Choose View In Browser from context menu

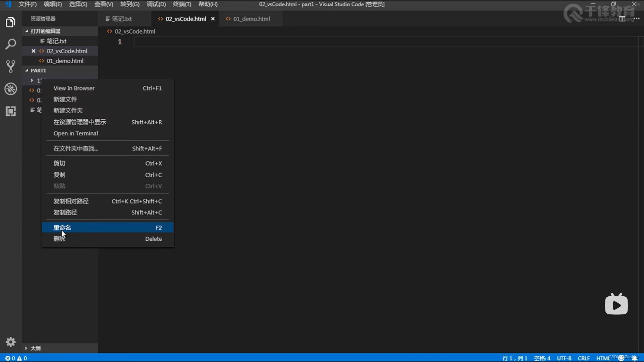tap(108, 88)
